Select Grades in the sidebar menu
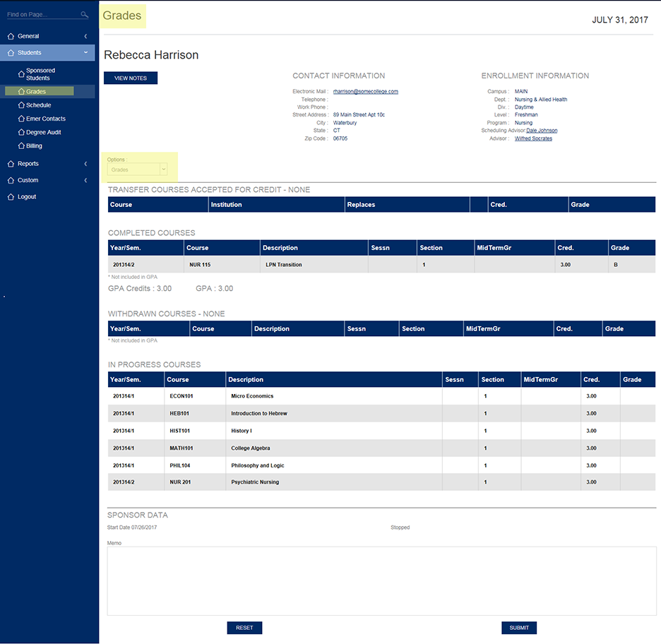The width and height of the screenshot is (661, 644). click(36, 92)
